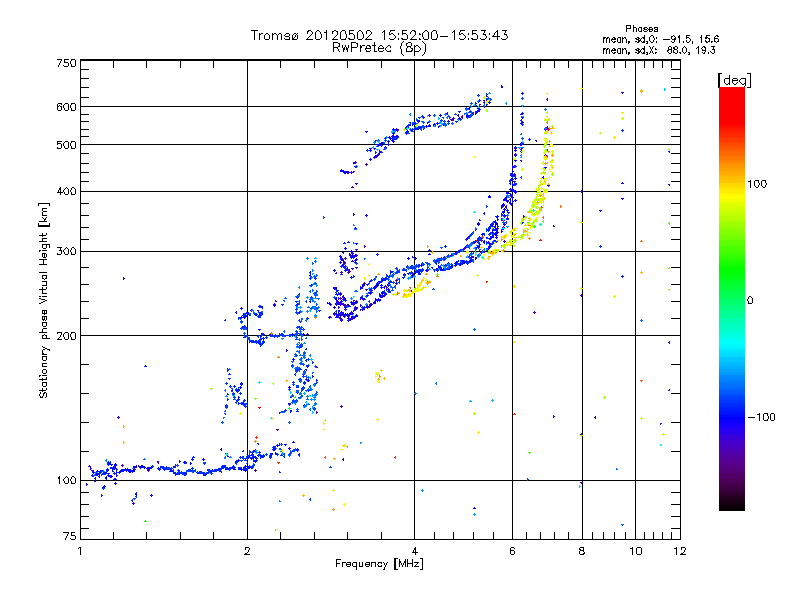
Task: Click the y-axis '500' tick label
Action: [x=66, y=145]
